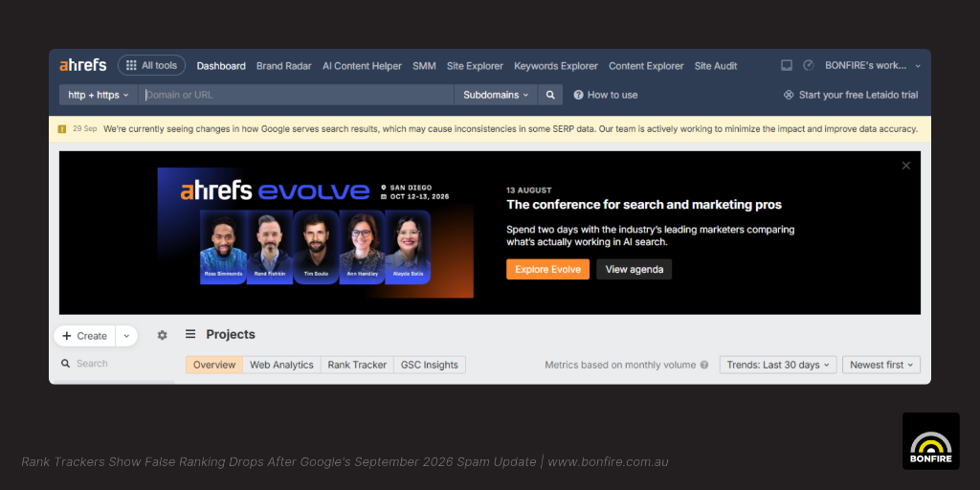Viewport: 980px width, 490px height.
Task: Open the Newest first sort dropdown
Action: point(881,365)
